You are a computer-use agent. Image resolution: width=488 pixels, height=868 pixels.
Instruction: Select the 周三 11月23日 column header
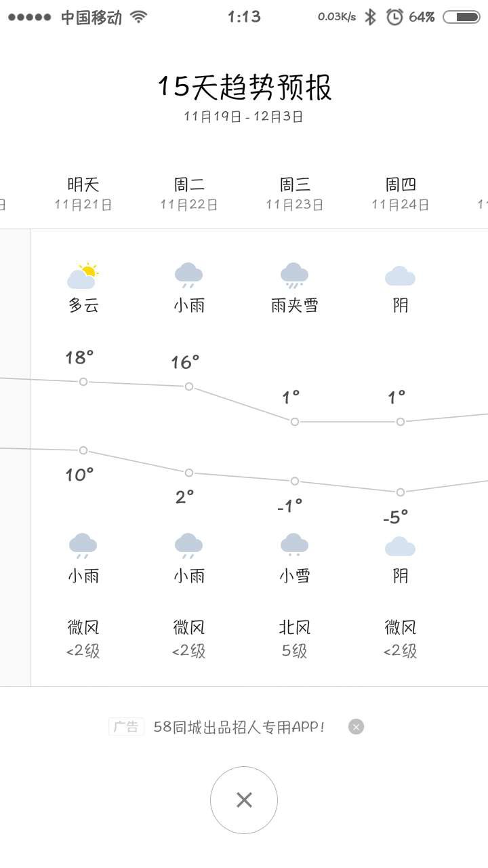[x=295, y=194]
